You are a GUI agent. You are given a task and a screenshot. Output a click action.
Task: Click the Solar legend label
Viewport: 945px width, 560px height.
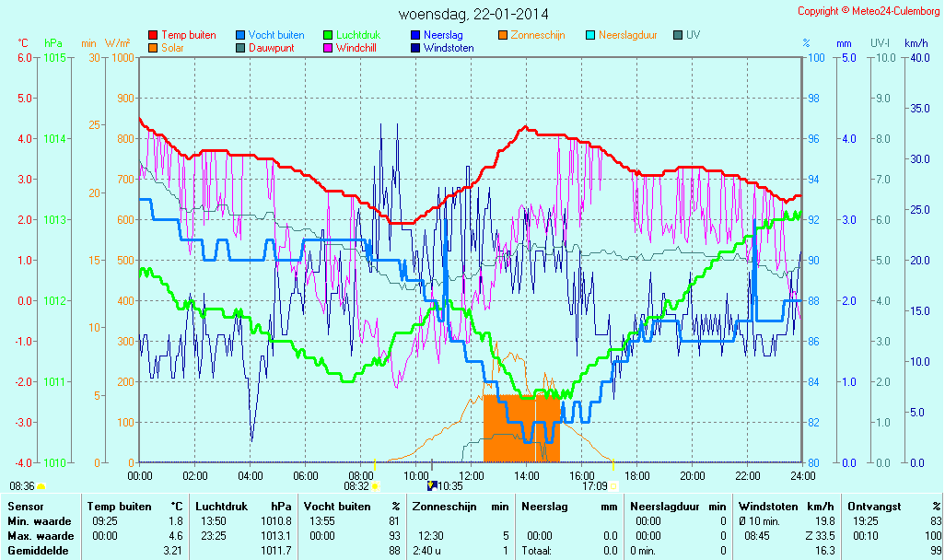pos(172,48)
